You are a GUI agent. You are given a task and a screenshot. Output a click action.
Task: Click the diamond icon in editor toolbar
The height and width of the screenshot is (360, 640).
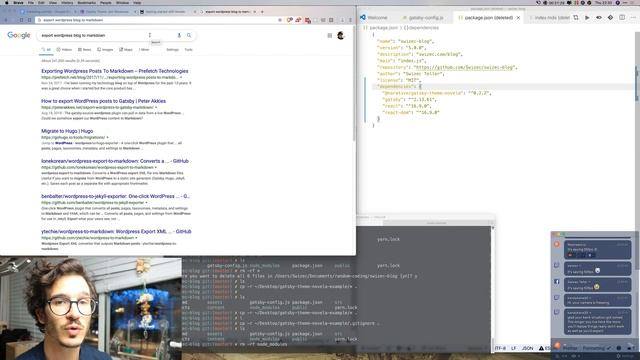click(x=610, y=18)
